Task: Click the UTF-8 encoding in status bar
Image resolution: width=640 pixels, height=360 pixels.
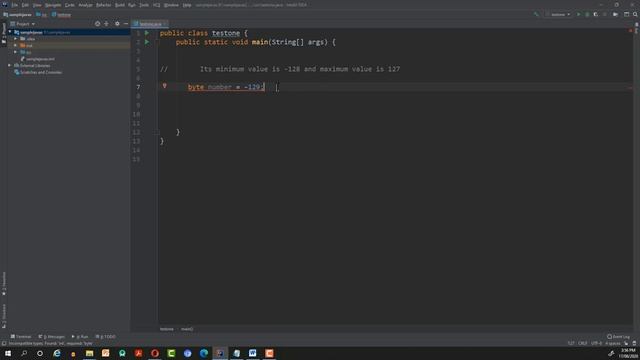Action: (596, 343)
